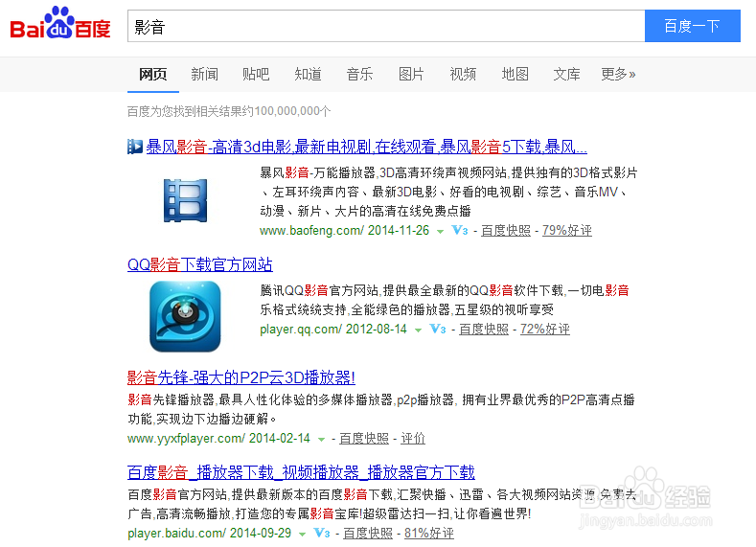Open the 百度影音_播放器下载 result title
756x547 pixels.
(x=301, y=472)
